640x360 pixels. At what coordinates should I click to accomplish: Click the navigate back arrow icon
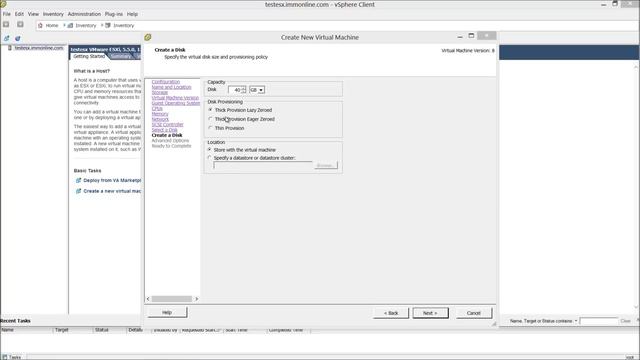click(x=6, y=24)
